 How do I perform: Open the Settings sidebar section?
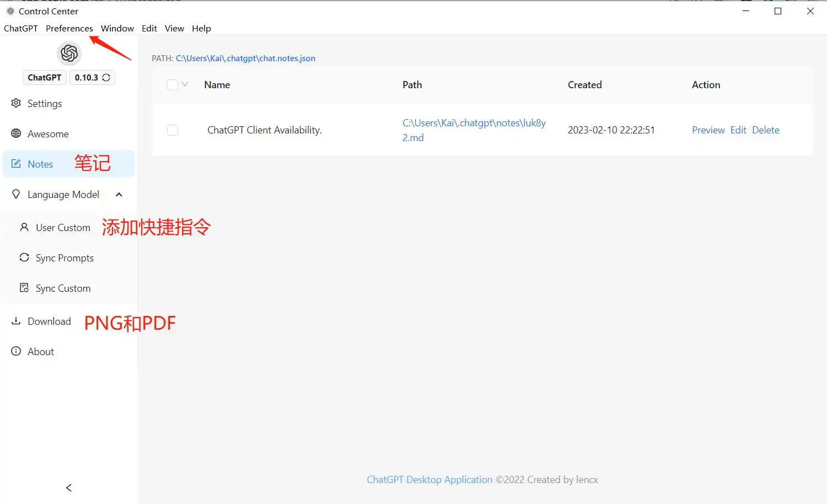click(x=69, y=103)
